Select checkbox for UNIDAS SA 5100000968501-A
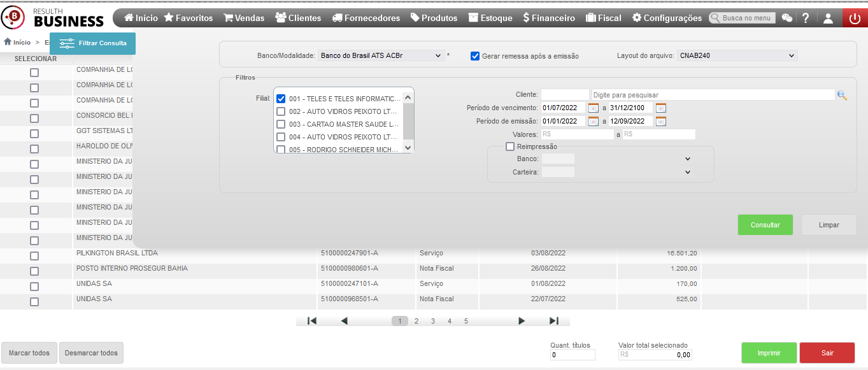Image resolution: width=868 pixels, height=370 pixels. [34, 302]
